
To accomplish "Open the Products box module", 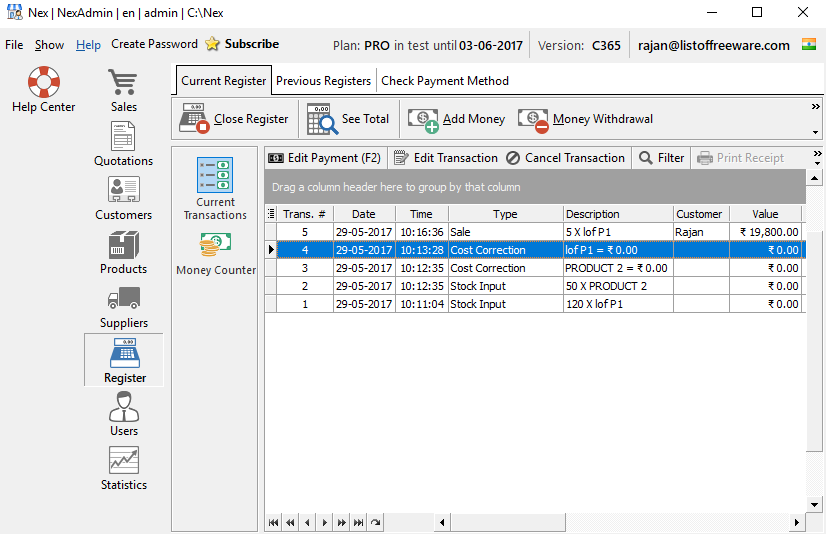I will (124, 252).
